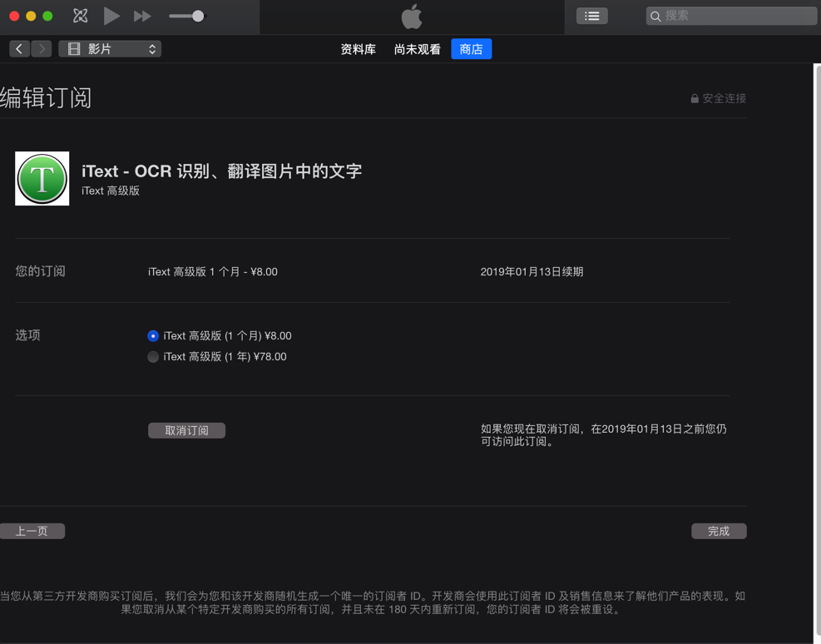
Task: Click the lock icon beside 安全连接
Action: click(695, 98)
